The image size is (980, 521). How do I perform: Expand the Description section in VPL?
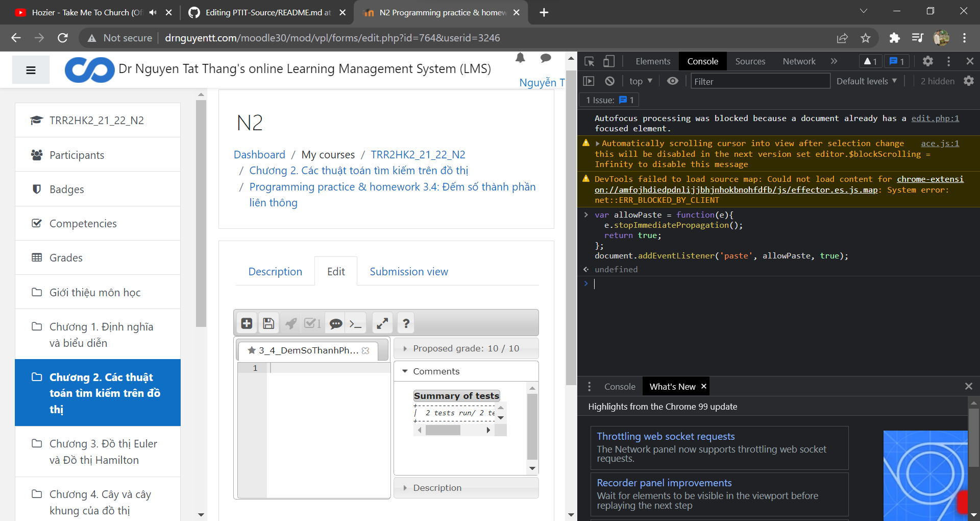coord(466,488)
